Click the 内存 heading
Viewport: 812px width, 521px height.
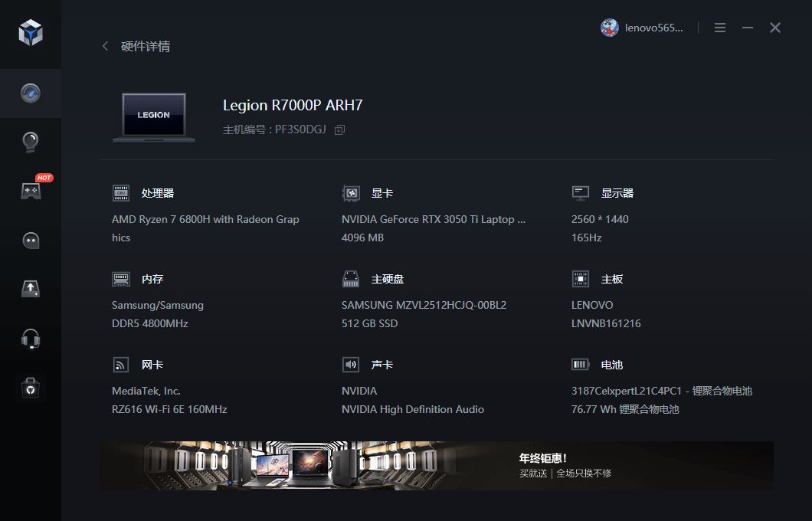click(152, 279)
